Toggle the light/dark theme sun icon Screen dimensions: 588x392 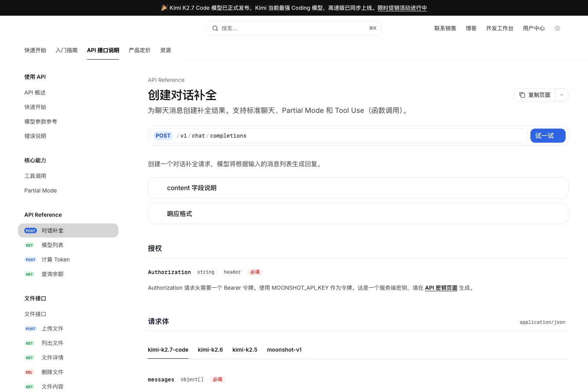(x=557, y=28)
